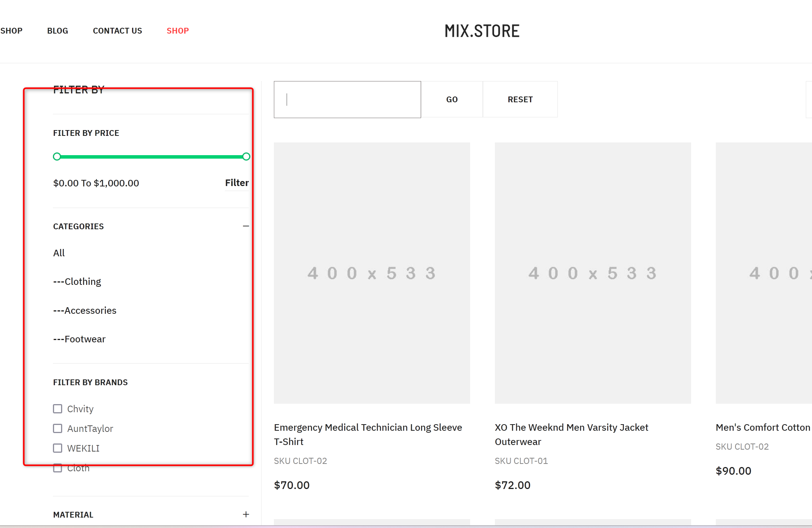Image resolution: width=812 pixels, height=528 pixels.
Task: Open Emergency Medical Technician T-Shirt thumbnail
Action: [x=372, y=273]
